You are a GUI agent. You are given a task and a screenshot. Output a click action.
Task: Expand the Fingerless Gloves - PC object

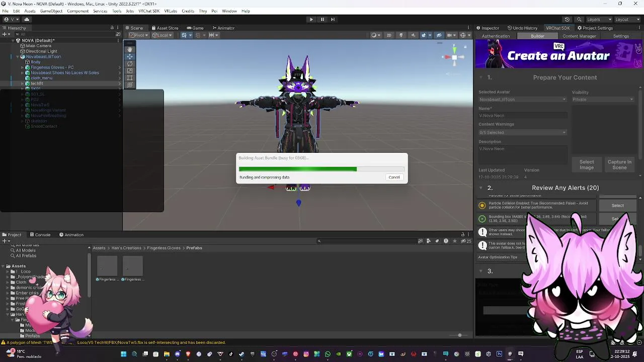(x=23, y=67)
